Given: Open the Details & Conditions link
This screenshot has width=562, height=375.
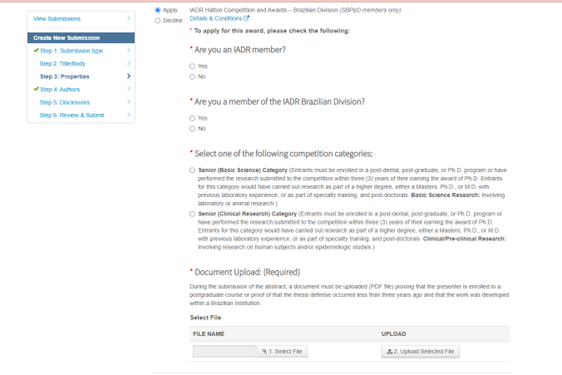Looking at the screenshot, I should [x=216, y=18].
